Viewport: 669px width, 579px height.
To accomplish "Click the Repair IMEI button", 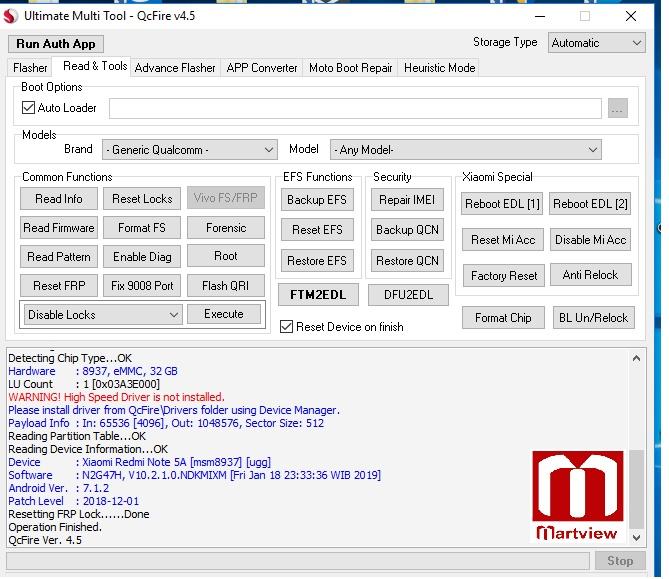I will click(x=407, y=200).
